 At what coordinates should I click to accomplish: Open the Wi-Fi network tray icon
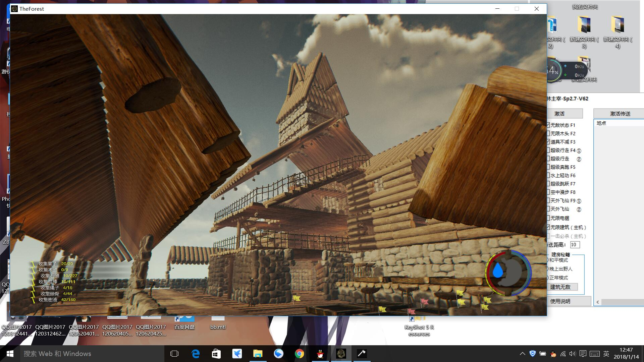[563, 354]
